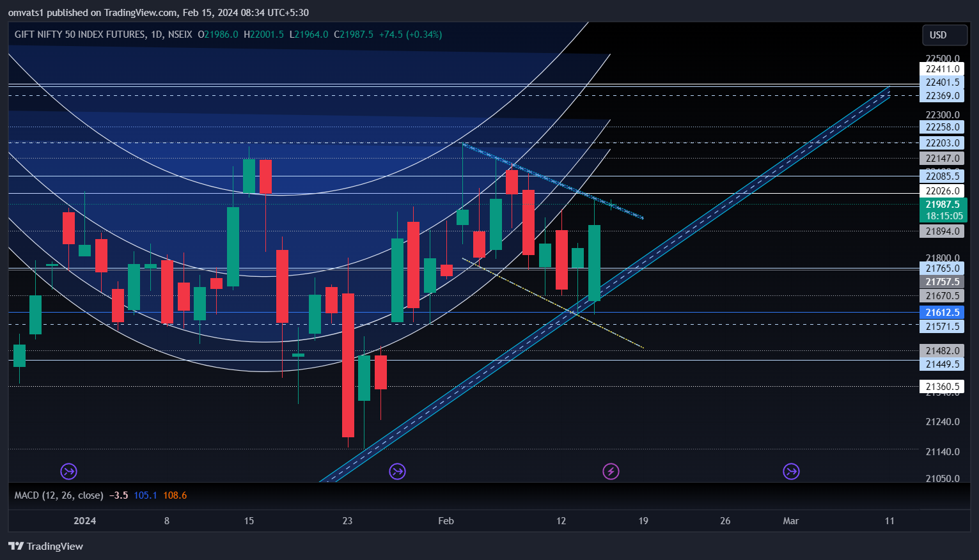979x560 pixels.
Task: Click the 21240.0 axis price tick
Action: (943, 422)
